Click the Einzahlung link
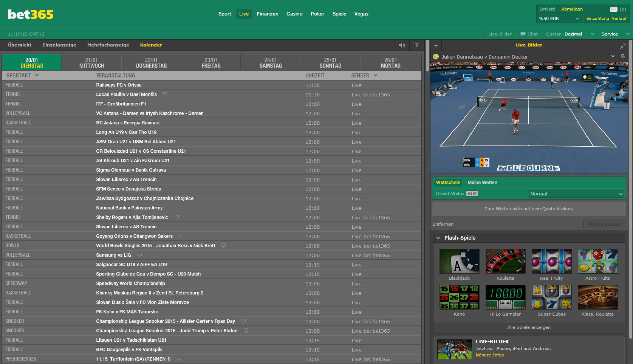This screenshot has height=364, width=633. coord(597,19)
